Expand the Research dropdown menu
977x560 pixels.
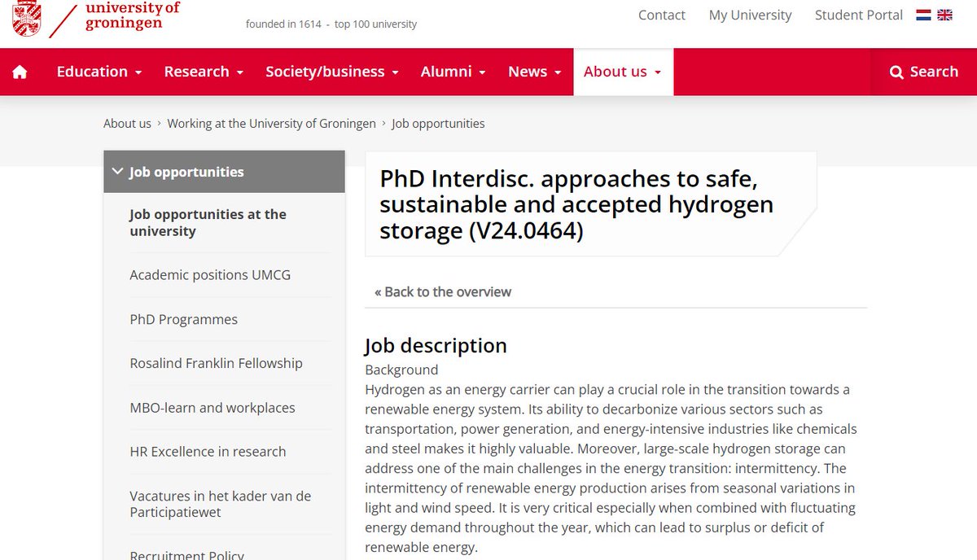point(204,72)
